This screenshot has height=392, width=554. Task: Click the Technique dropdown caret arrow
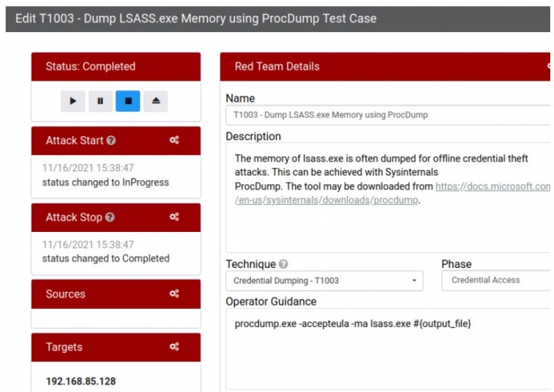coord(414,281)
